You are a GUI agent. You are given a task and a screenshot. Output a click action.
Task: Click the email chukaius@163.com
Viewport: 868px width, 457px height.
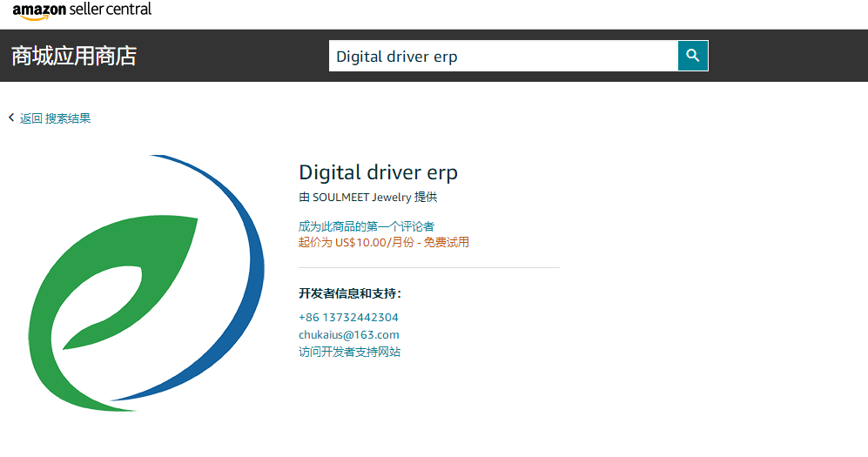349,335
